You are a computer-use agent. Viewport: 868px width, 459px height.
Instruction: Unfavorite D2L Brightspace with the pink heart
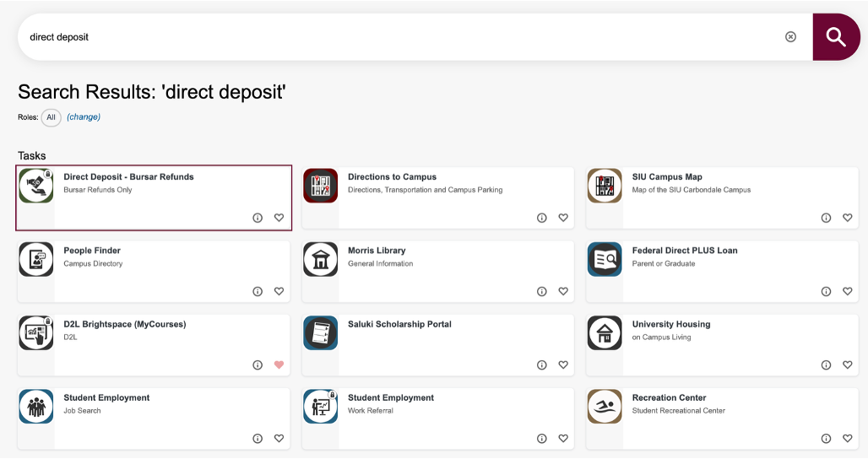pos(279,365)
